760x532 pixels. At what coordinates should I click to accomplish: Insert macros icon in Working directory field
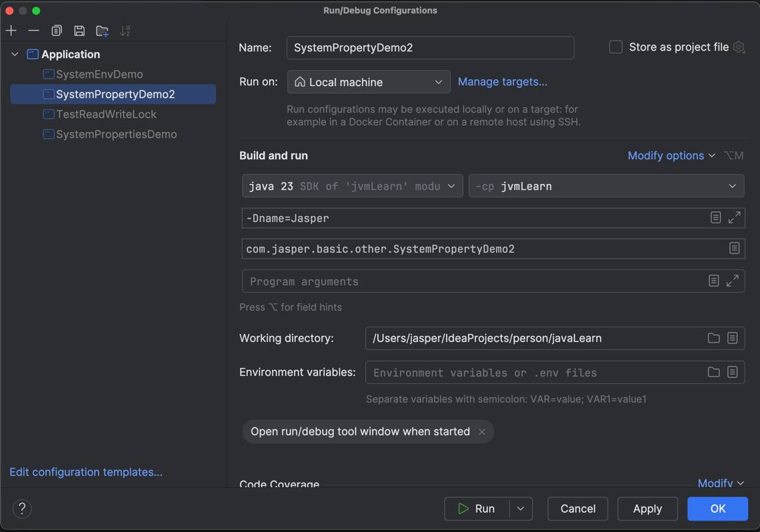[x=733, y=338]
